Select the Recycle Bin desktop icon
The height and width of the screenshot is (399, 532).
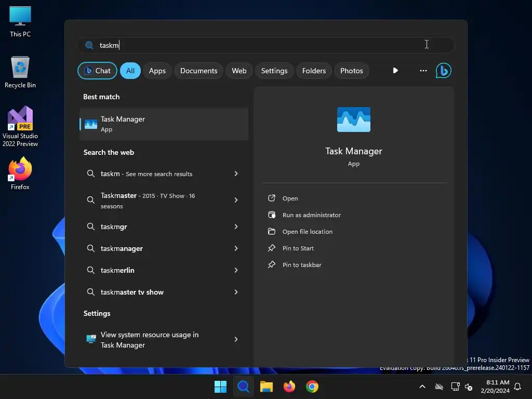(x=20, y=72)
